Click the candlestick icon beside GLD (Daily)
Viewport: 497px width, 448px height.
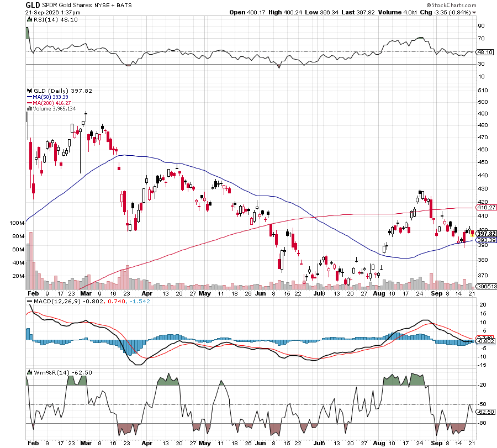(x=29, y=91)
